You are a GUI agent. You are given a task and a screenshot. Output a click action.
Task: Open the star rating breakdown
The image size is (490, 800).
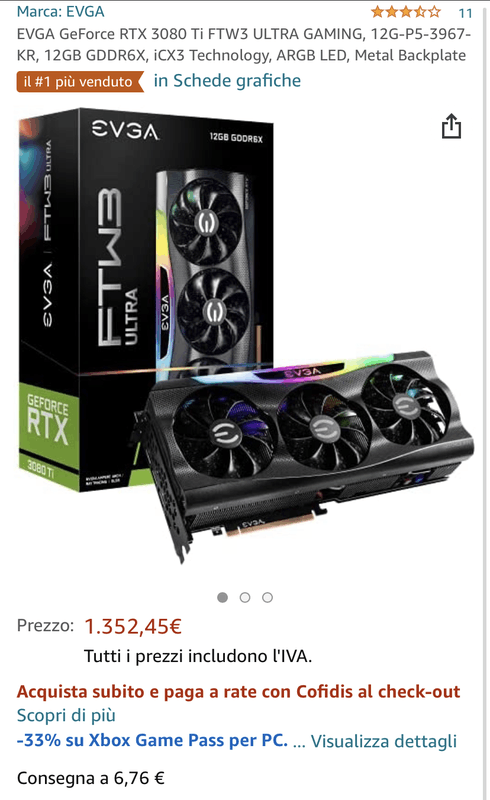405,12
